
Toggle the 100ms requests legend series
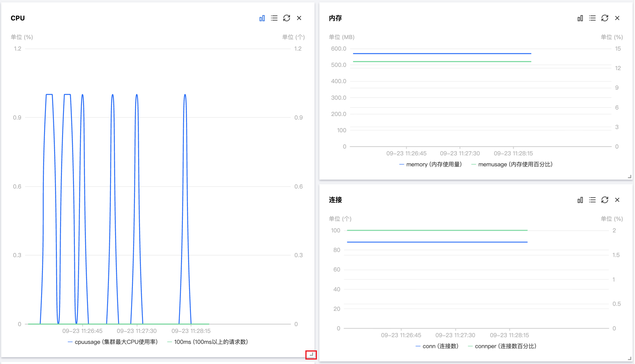tap(207, 342)
